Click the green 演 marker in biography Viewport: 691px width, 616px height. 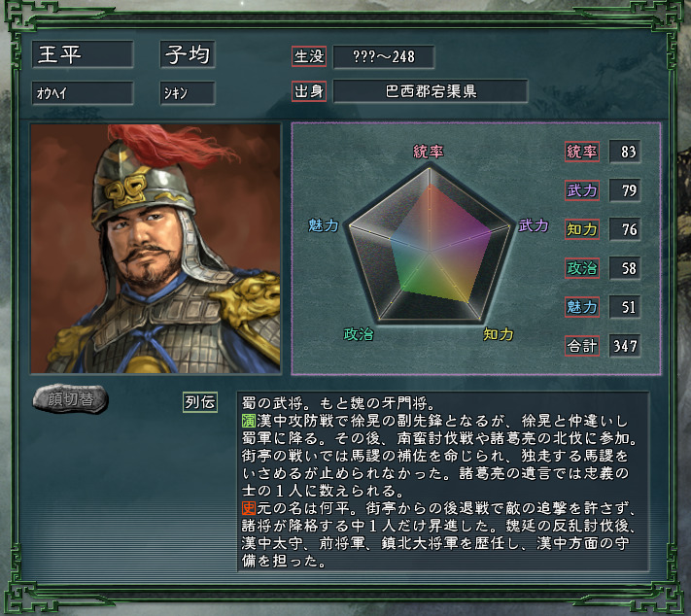249,421
